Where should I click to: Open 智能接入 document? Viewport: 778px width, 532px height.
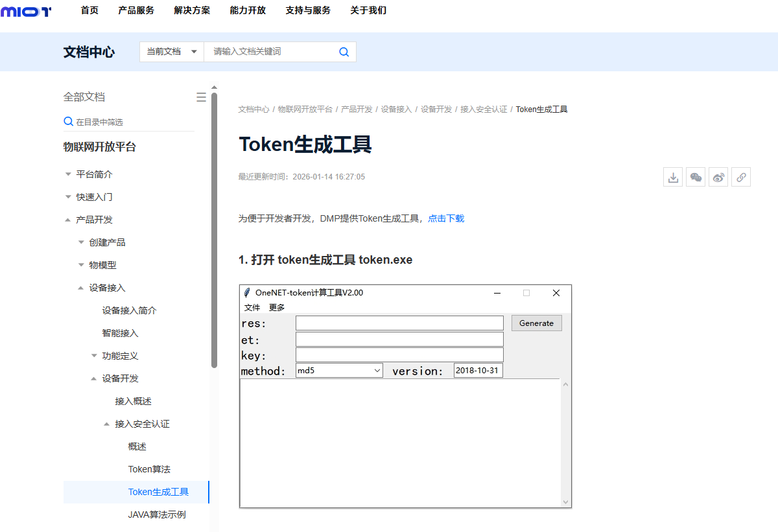120,333
